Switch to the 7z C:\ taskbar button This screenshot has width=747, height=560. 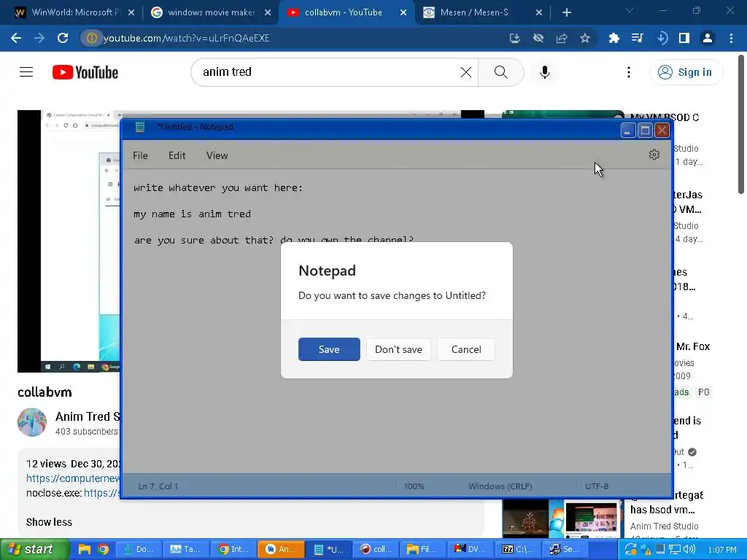[519, 549]
